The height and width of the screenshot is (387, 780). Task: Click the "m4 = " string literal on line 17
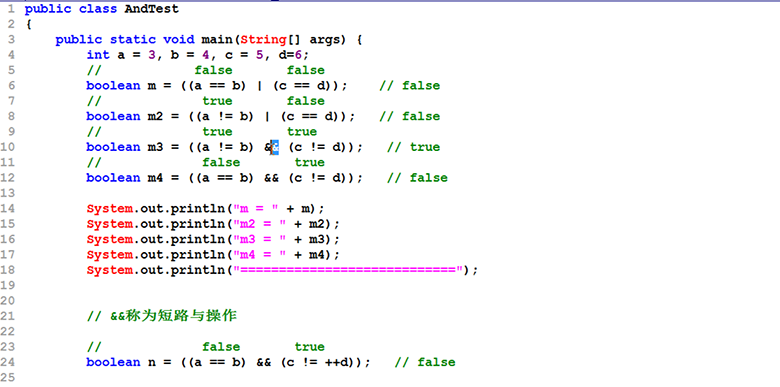tap(259, 255)
